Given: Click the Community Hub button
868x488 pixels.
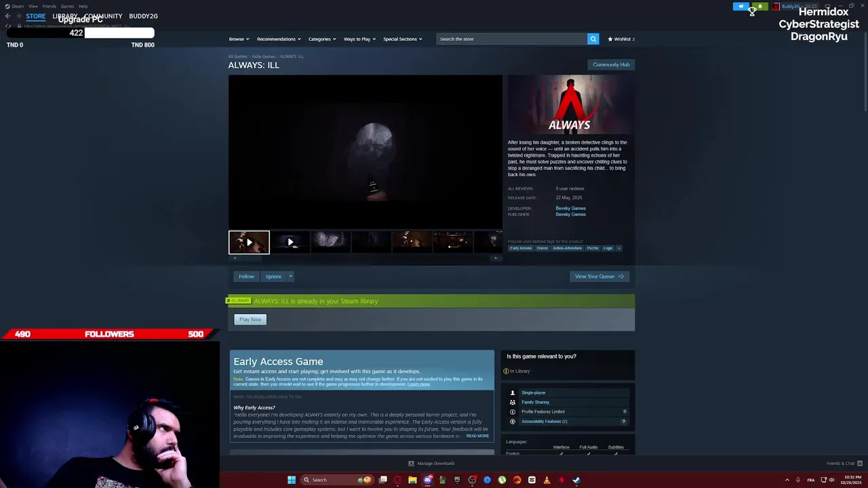Looking at the screenshot, I should [x=611, y=64].
